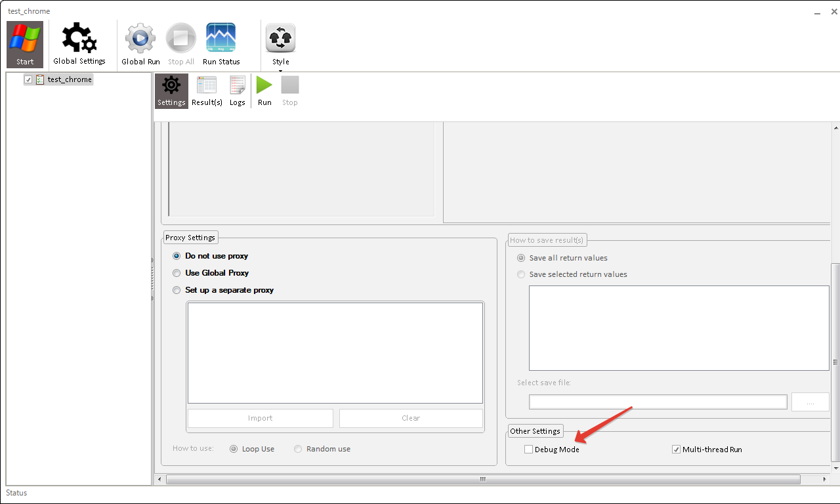Click the Style icon button

[x=280, y=39]
